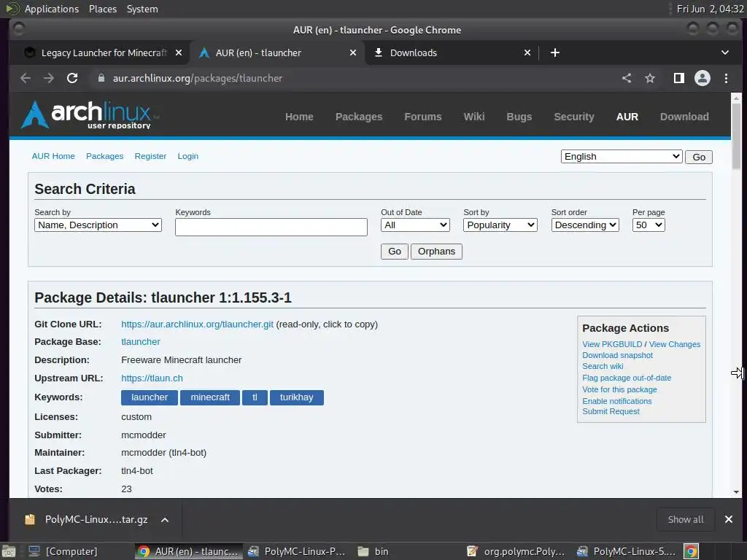Click the Orphans button
The height and width of the screenshot is (560, 747).
(x=436, y=252)
